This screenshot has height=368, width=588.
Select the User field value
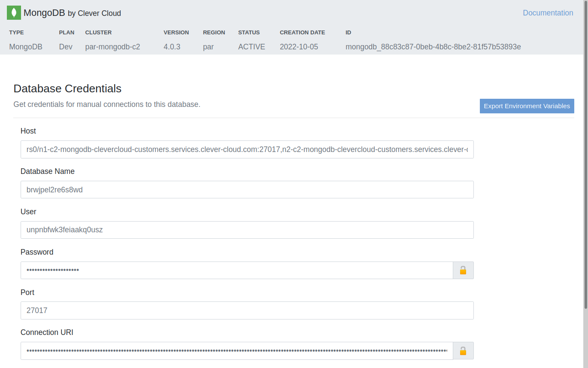click(x=247, y=230)
